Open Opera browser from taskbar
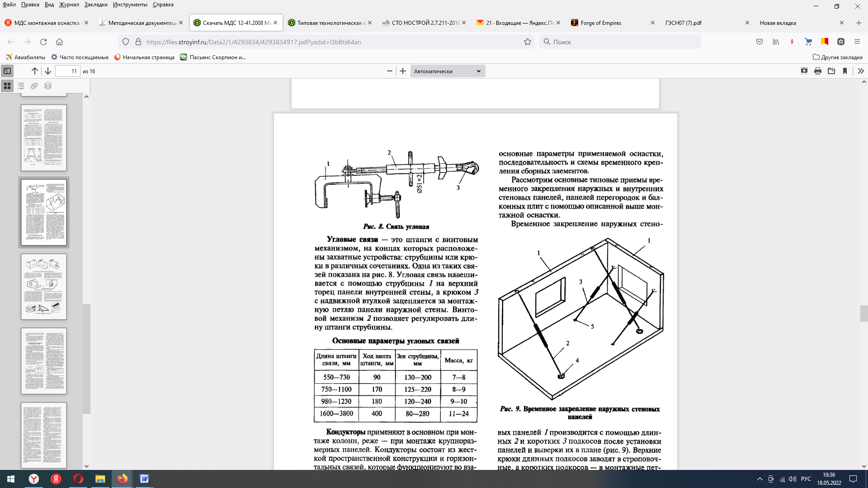Viewport: 868px width, 488px height. 78,479
